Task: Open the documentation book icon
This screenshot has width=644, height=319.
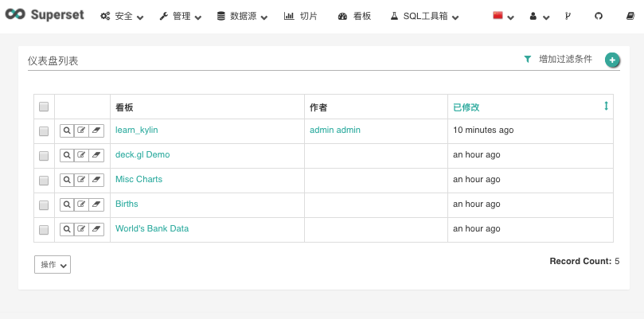Action: point(630,17)
